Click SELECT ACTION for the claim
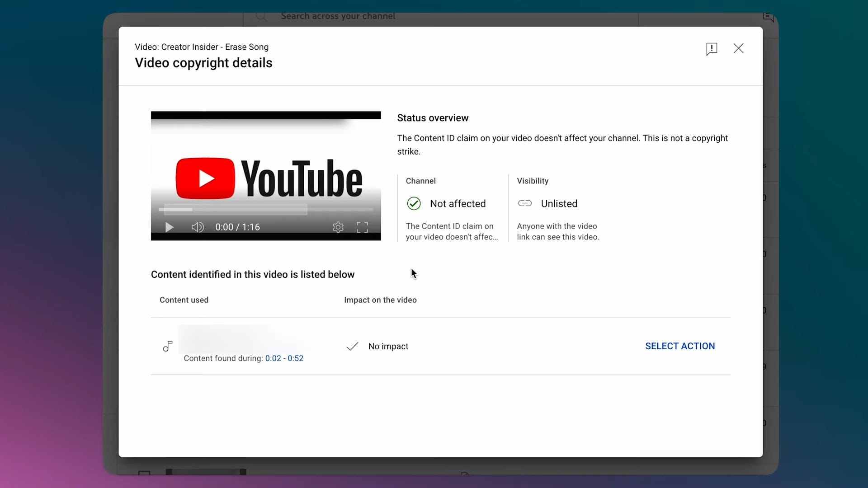 click(x=680, y=346)
